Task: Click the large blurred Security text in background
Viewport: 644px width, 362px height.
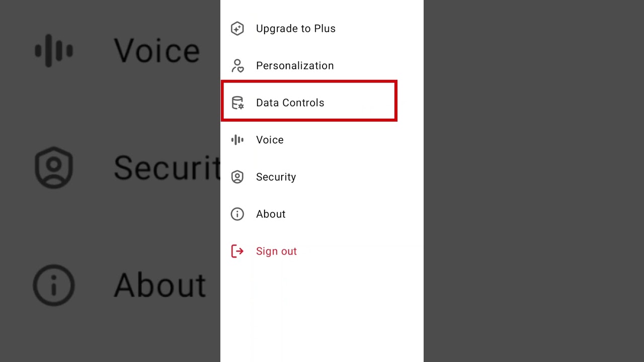Action: [167, 168]
